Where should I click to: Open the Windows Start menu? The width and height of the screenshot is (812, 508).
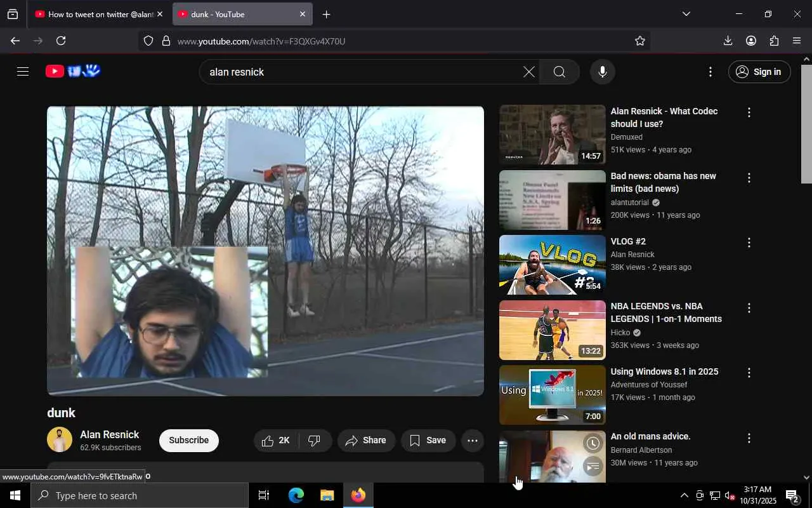15,495
